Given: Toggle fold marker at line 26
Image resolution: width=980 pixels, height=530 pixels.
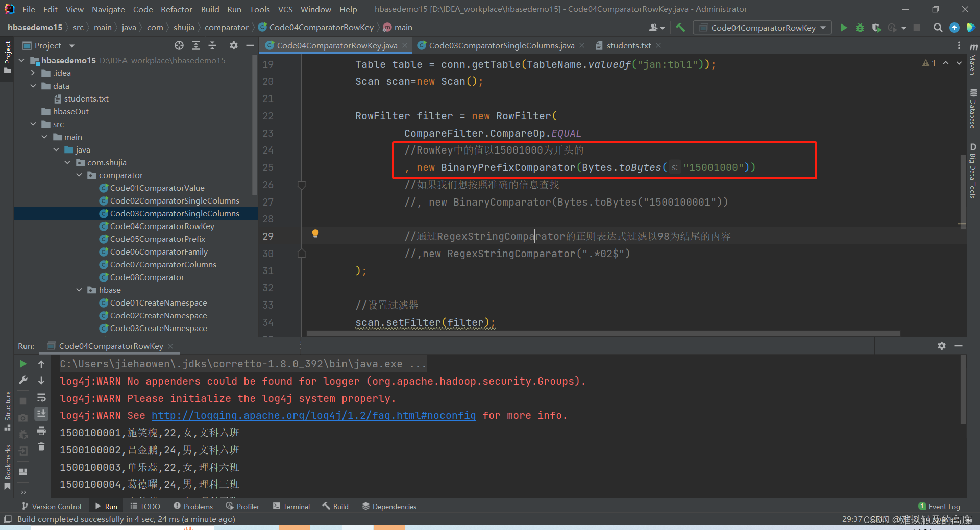Looking at the screenshot, I should pyautogui.click(x=302, y=185).
